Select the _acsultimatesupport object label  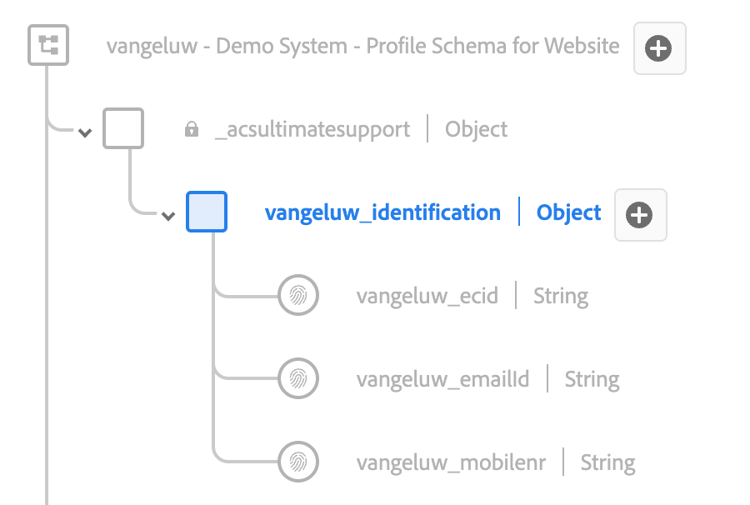point(312,129)
